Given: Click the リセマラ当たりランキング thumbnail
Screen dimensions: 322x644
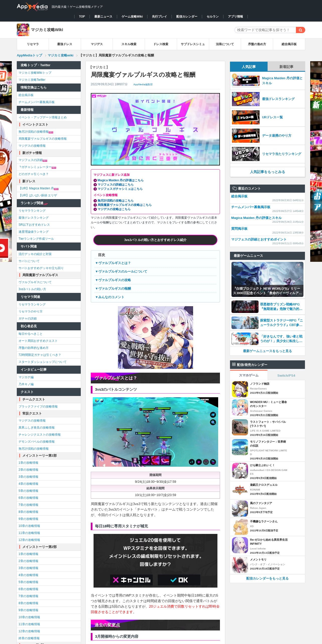Looking at the screenshot, I should pyautogui.click(x=246, y=154).
